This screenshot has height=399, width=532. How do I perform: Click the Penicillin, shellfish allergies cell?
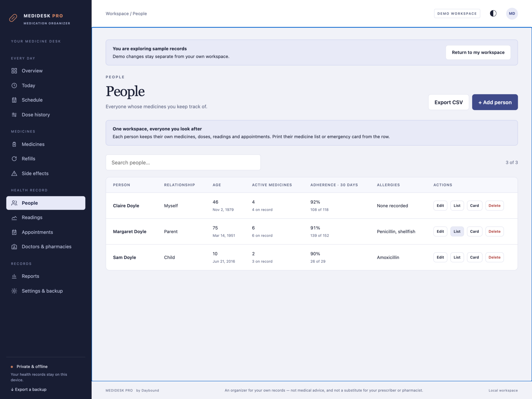(x=396, y=232)
